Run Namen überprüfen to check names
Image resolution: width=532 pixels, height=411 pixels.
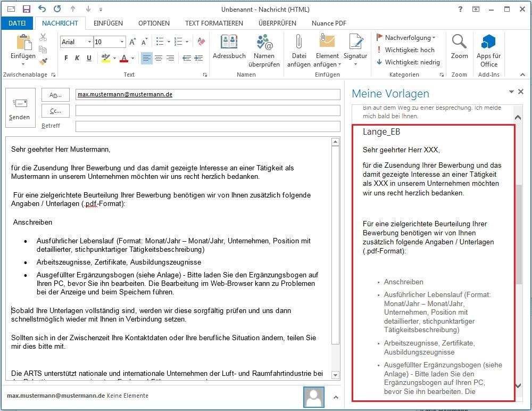tap(264, 51)
